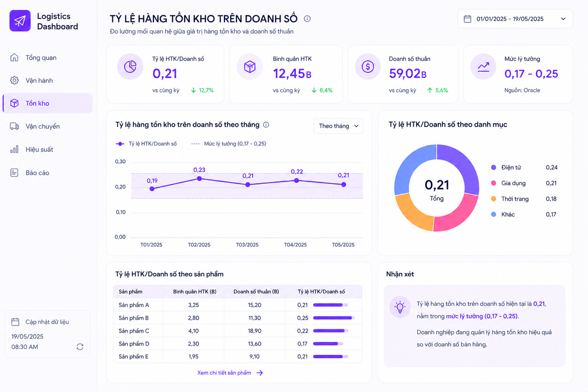Click the dollar icon on Doanh số thuần card
Viewport: 588px width, 392px height.
[368, 67]
